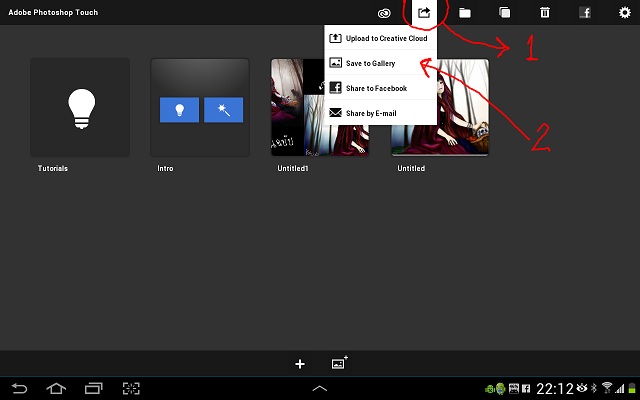640x400 pixels.
Task: Expand the bottom tray up-chevron
Action: (x=320, y=388)
